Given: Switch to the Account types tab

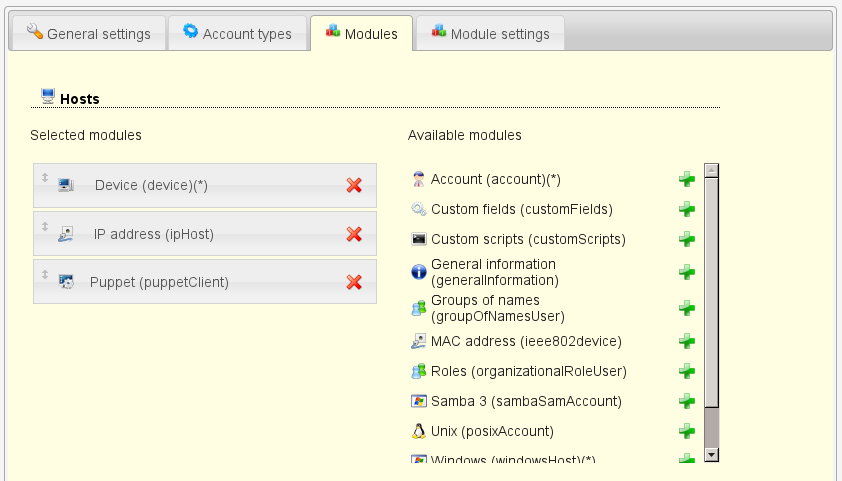Looking at the screenshot, I should [x=237, y=34].
